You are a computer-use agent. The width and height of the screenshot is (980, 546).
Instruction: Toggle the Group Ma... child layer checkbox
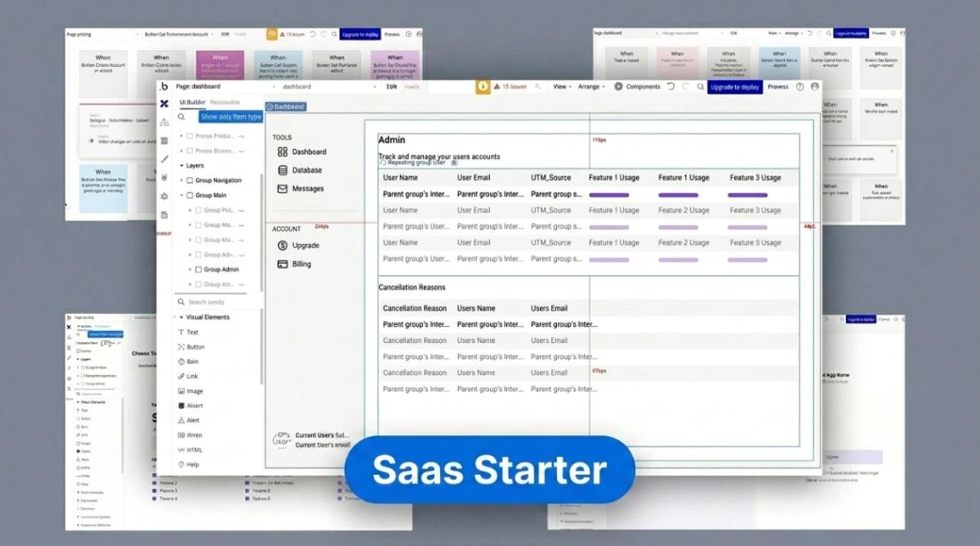[x=198, y=225]
